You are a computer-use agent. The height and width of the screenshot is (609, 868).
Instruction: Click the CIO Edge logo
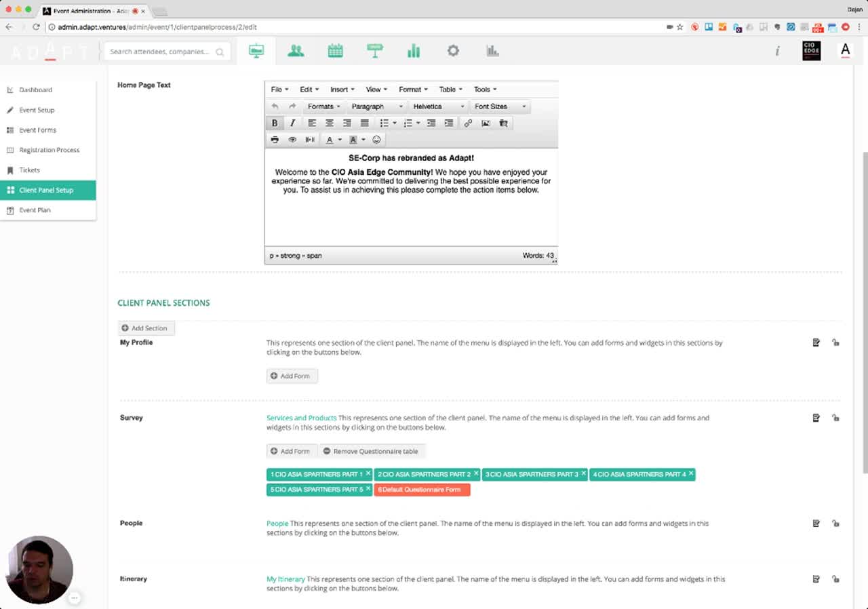(812, 51)
